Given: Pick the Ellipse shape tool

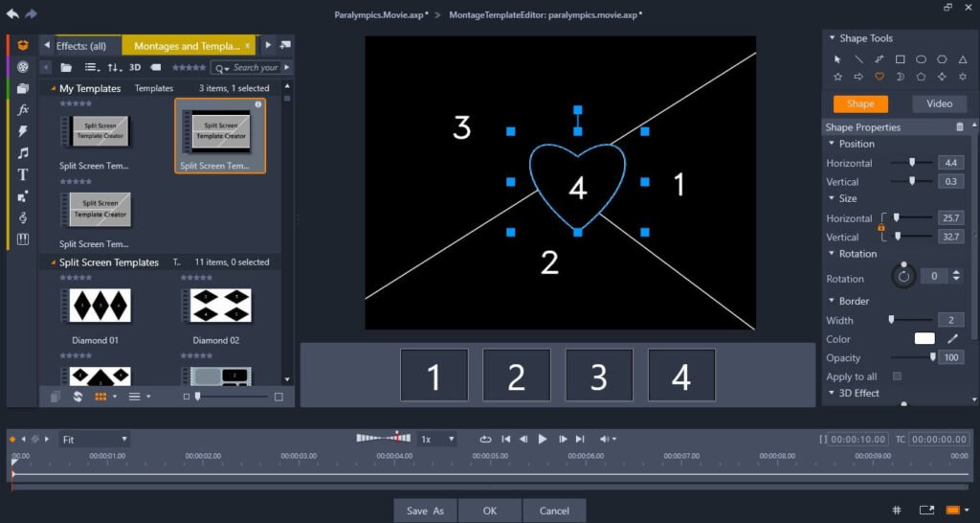Looking at the screenshot, I should [x=922, y=59].
